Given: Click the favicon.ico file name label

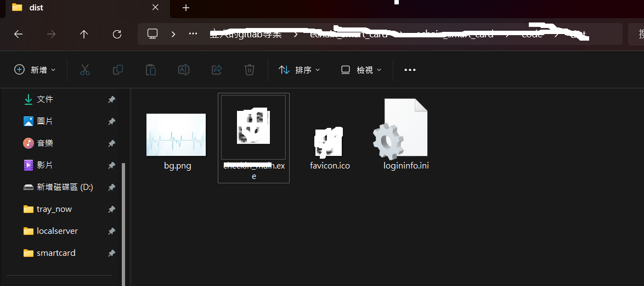Looking at the screenshot, I should [330, 166].
